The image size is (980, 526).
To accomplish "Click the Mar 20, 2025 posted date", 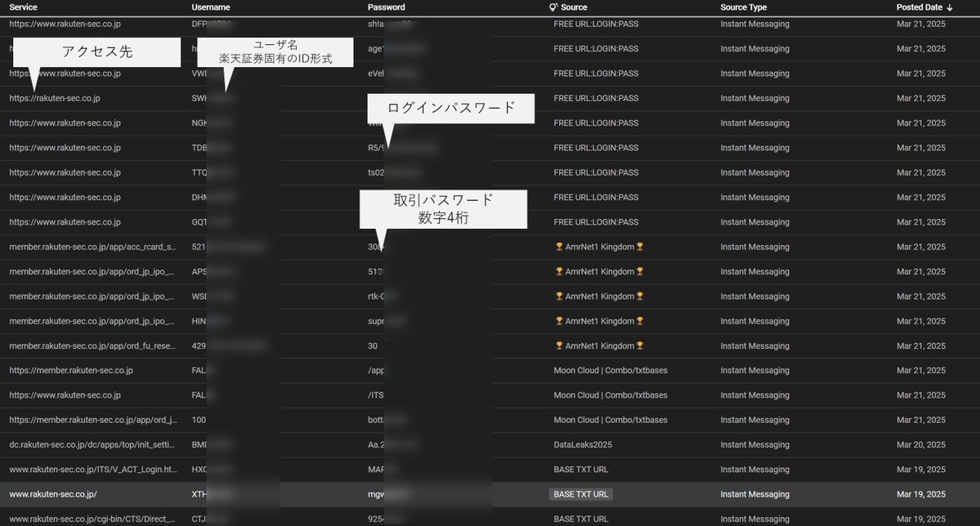I will [x=921, y=445].
